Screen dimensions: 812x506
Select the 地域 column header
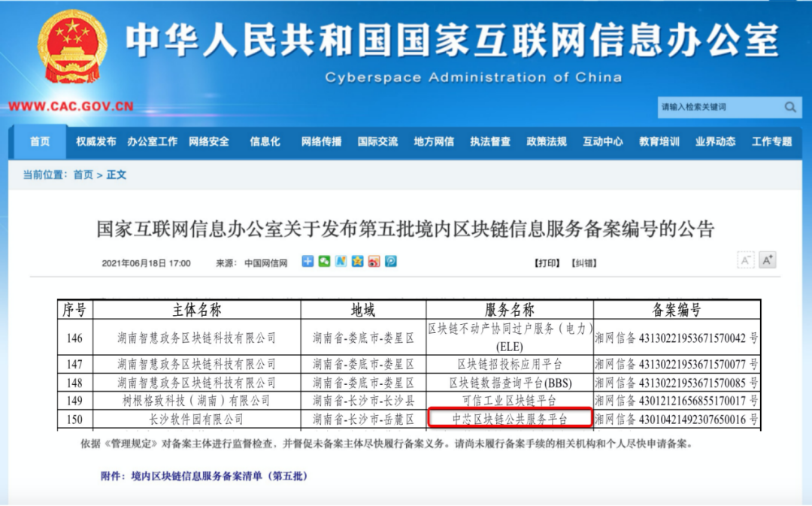pos(363,310)
